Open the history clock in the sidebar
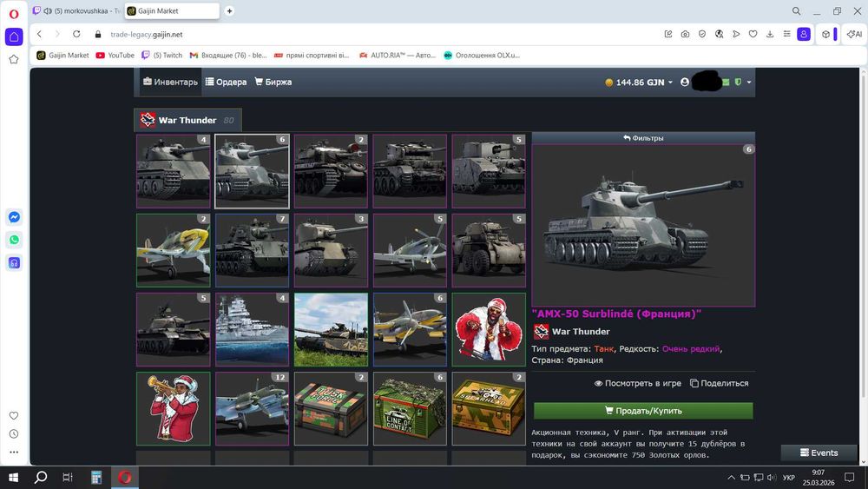Screen dimensions: 868x489 click(14, 433)
